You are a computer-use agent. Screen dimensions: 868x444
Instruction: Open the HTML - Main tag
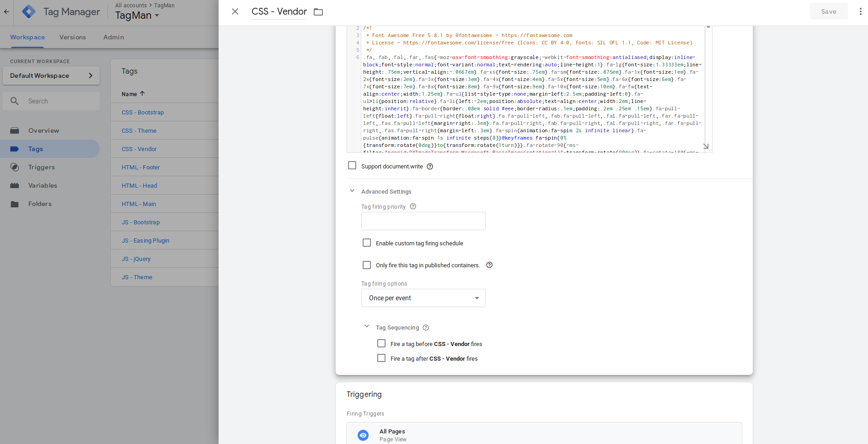pyautogui.click(x=139, y=204)
